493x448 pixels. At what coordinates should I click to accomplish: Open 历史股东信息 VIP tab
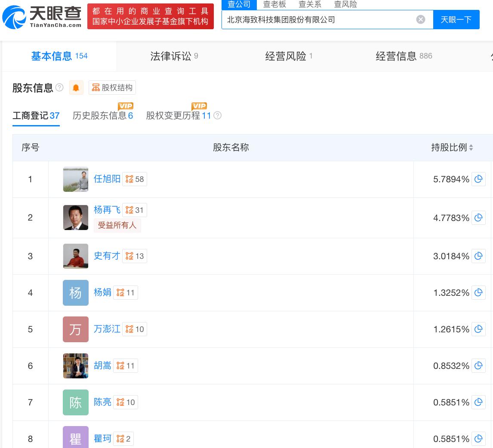[103, 115]
